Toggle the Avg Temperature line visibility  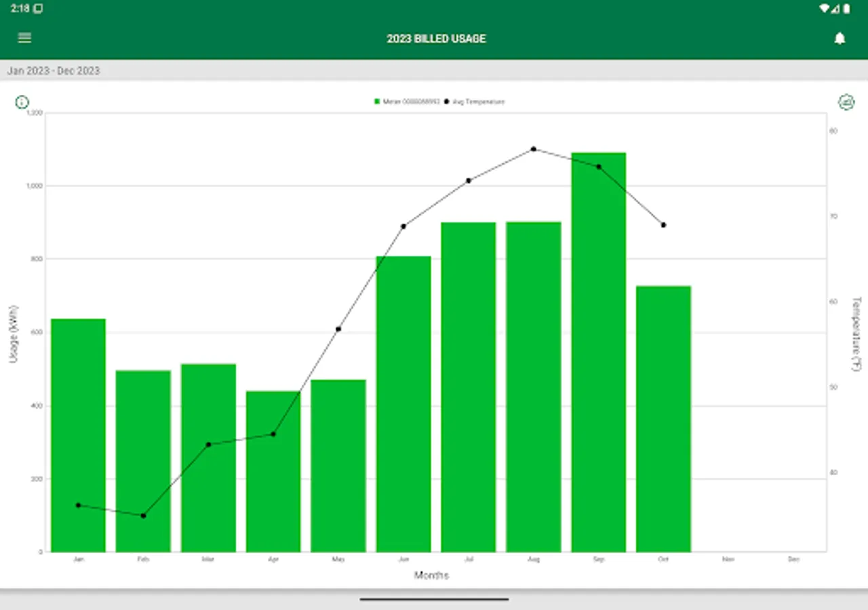475,101
